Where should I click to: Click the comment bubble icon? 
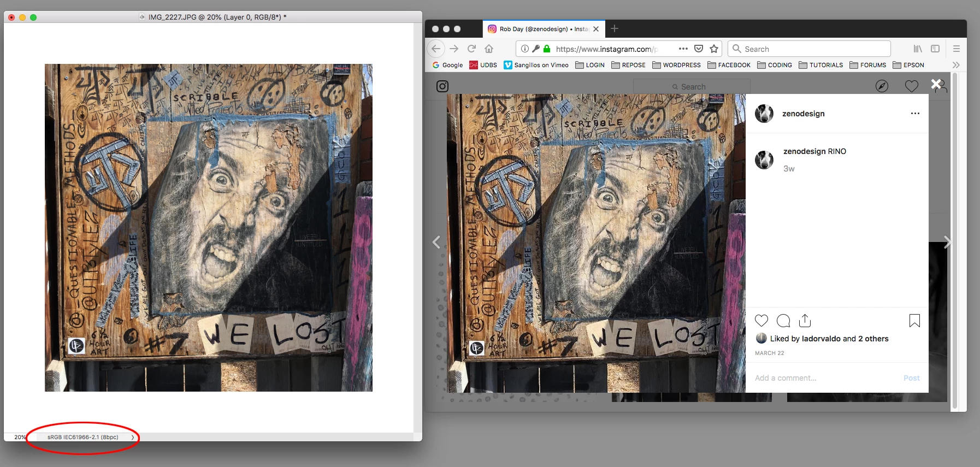[x=783, y=321]
